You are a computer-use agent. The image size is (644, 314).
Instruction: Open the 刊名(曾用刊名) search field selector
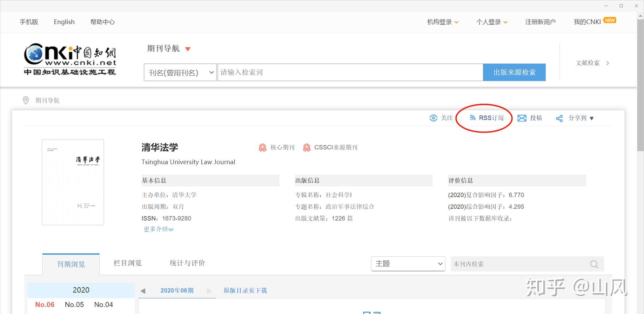click(x=180, y=72)
